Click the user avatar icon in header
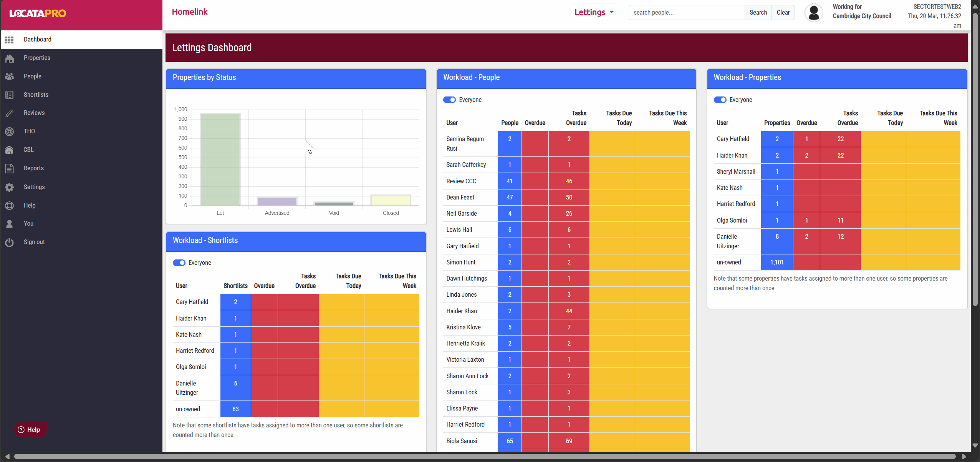 [813, 13]
